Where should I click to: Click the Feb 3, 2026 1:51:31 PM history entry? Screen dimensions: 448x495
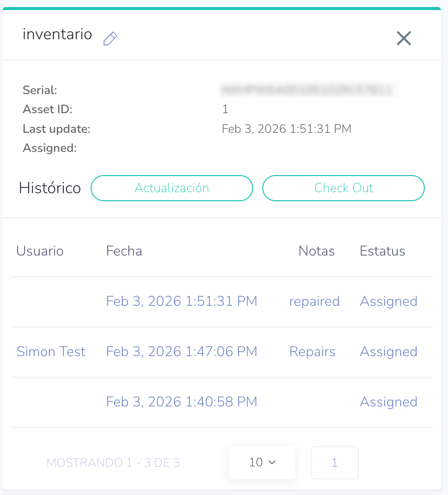coord(182,301)
